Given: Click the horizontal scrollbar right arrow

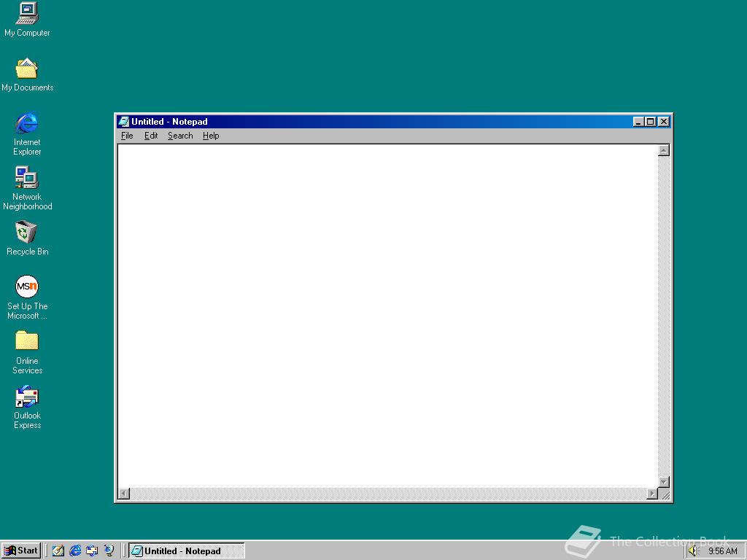Looking at the screenshot, I should pyautogui.click(x=652, y=494).
